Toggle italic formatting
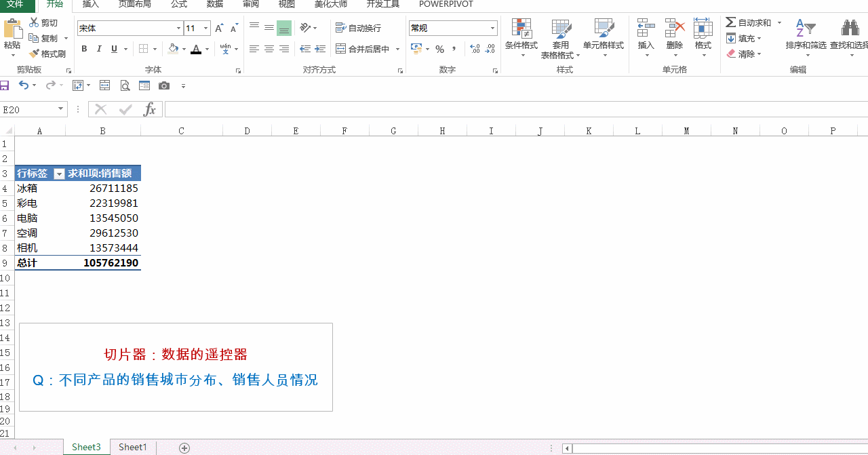The image size is (868, 455). coord(99,49)
